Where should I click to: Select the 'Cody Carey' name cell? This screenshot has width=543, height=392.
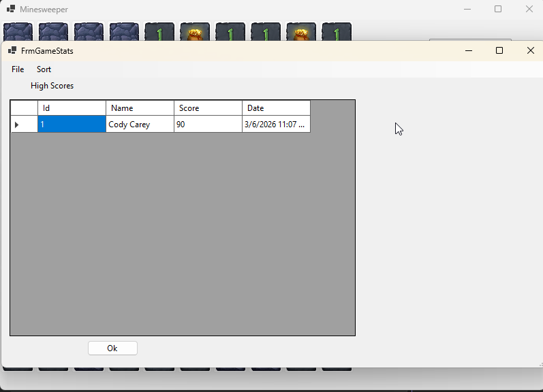[140, 125]
